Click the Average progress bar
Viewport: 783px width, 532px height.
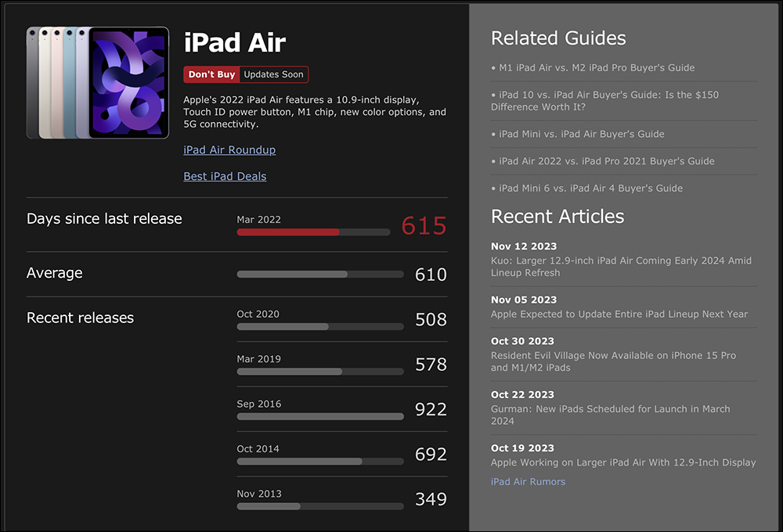point(320,274)
